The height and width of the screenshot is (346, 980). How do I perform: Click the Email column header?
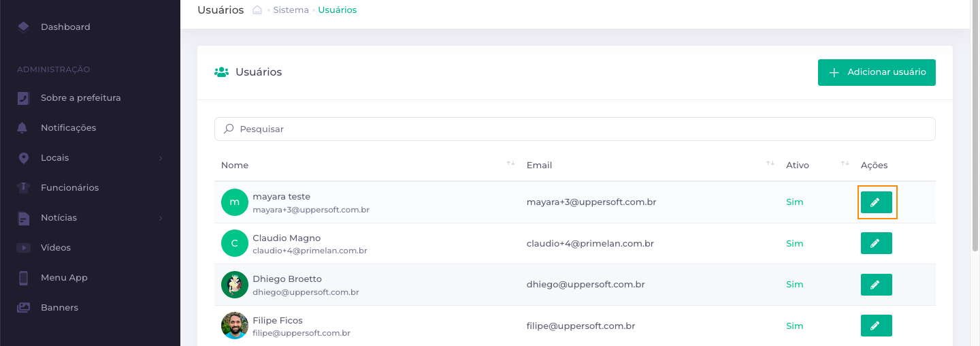click(539, 165)
